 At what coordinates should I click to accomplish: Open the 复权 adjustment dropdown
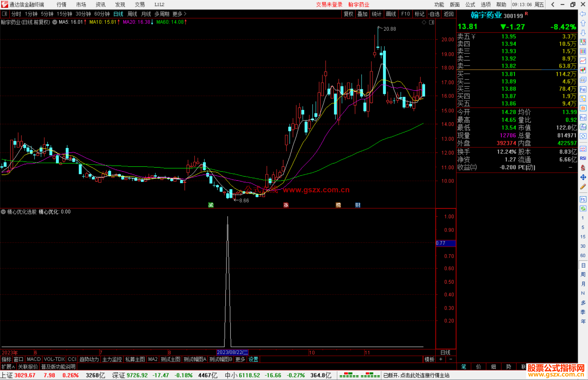[348, 14]
